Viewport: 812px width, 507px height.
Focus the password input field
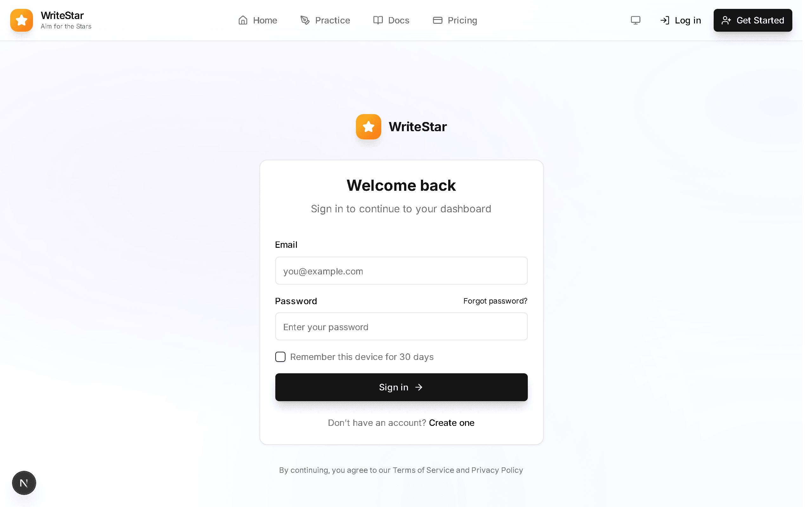pyautogui.click(x=401, y=327)
